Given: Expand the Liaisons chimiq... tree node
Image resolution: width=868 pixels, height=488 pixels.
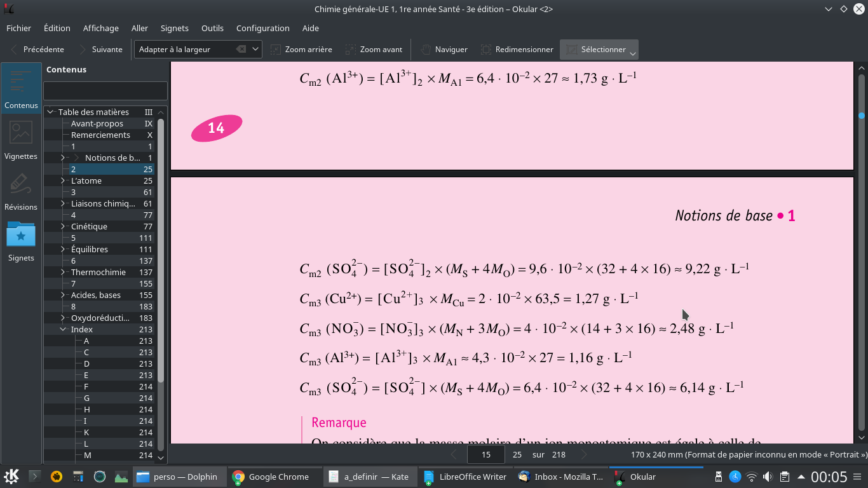Looking at the screenshot, I should [63, 203].
